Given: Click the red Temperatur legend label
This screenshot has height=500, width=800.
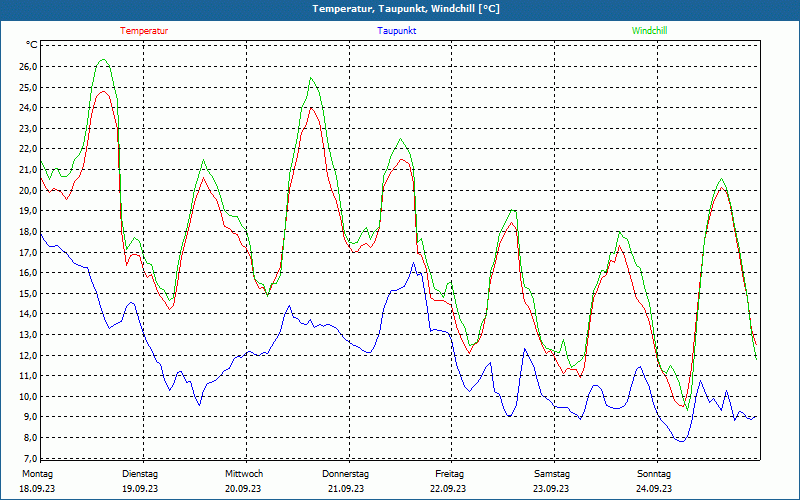Looking at the screenshot, I should (144, 31).
